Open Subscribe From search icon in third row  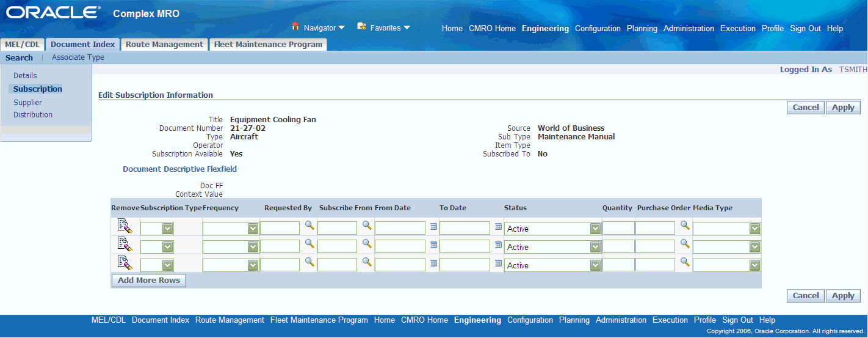coord(367,262)
